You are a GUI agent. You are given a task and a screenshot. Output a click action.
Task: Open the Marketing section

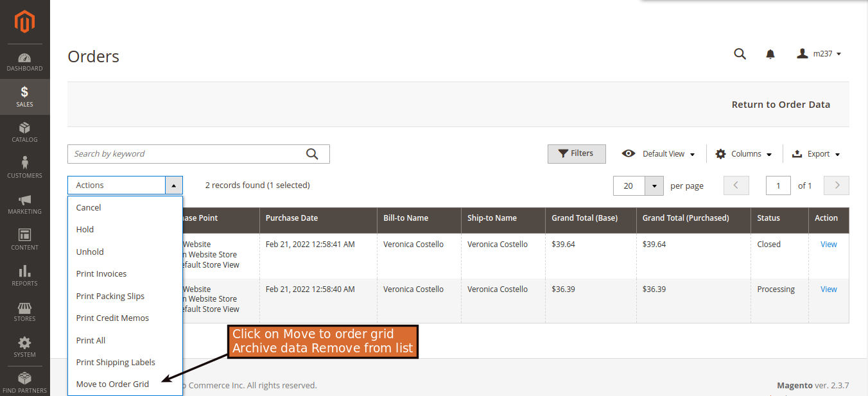coord(24,203)
